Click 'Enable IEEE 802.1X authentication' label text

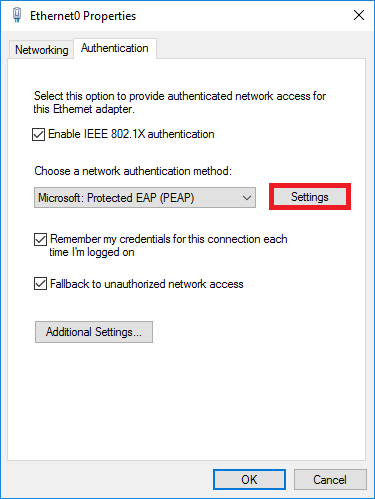tap(131, 134)
